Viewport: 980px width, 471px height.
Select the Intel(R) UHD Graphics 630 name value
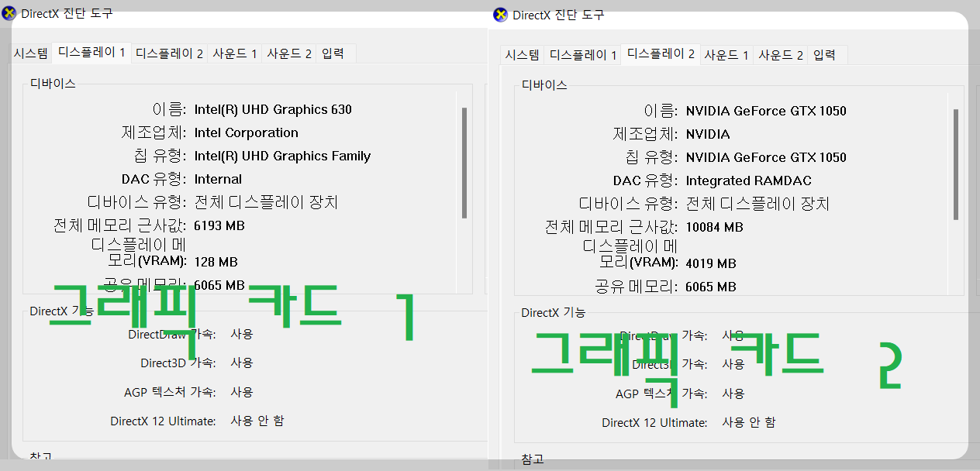coord(273,109)
